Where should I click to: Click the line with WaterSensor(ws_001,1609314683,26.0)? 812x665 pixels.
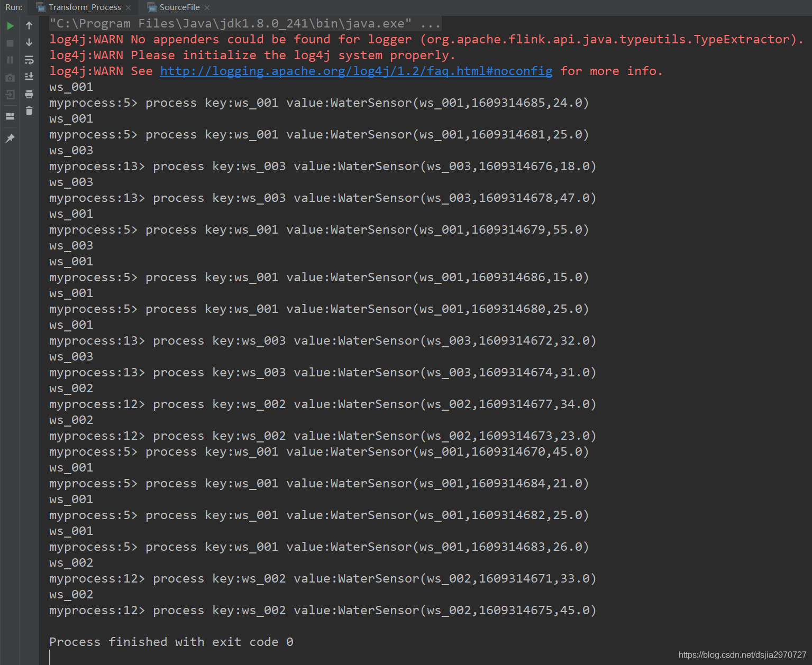(x=319, y=547)
